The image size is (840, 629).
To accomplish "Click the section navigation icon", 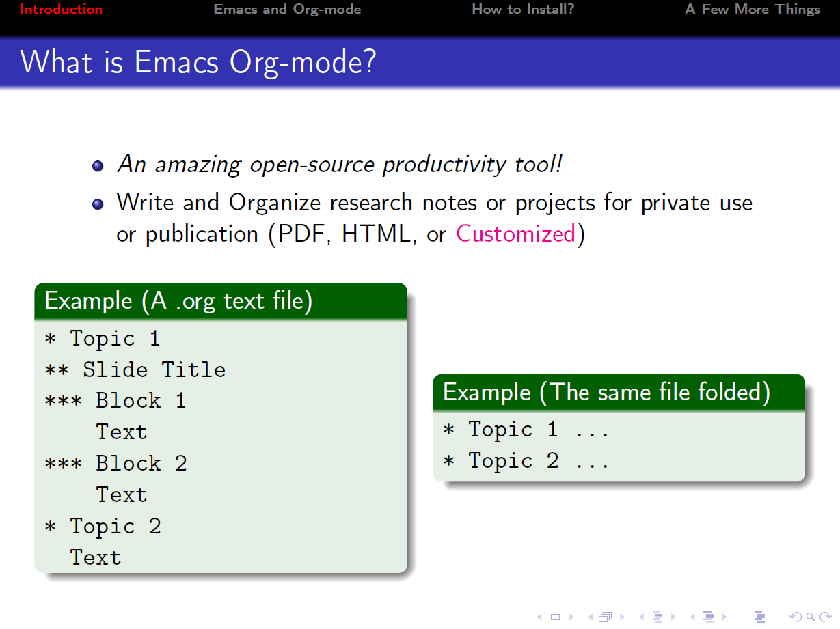I will 708,617.
